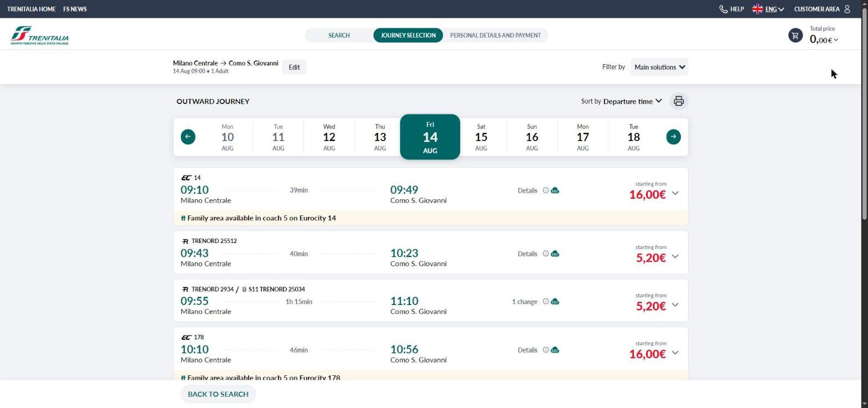The height and width of the screenshot is (408, 868).
Task: Click the Eurocity 14 EC logo
Action: (186, 178)
